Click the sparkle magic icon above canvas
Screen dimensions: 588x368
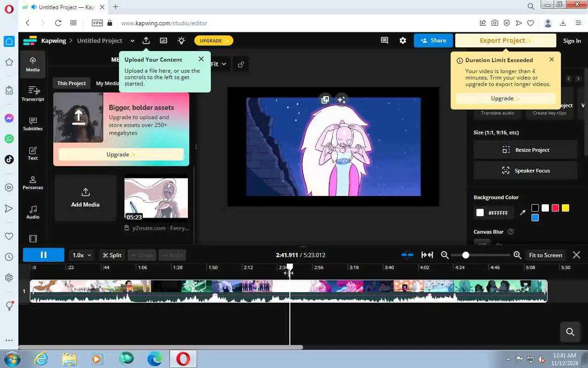(341, 99)
